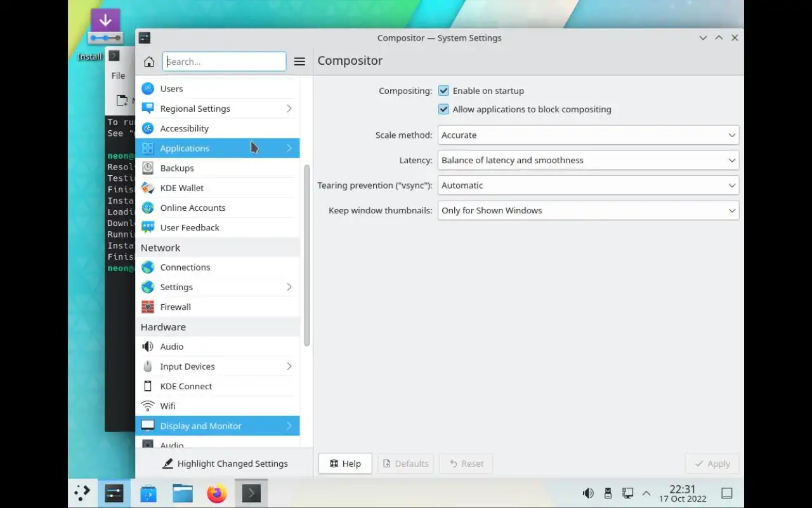Open Dolphin file manager from taskbar
Viewport: 812px width, 508px height.
point(183,493)
